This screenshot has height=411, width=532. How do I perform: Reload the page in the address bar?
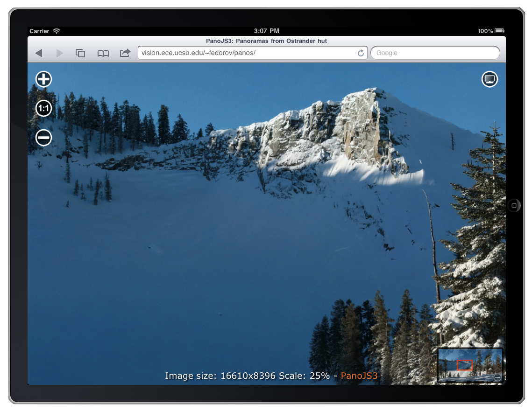tap(361, 53)
